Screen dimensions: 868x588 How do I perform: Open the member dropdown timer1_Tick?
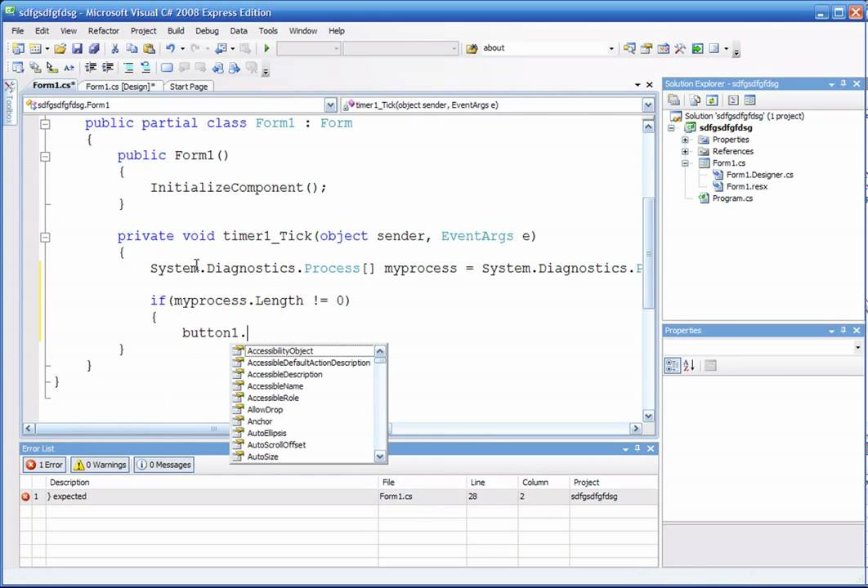point(648,105)
